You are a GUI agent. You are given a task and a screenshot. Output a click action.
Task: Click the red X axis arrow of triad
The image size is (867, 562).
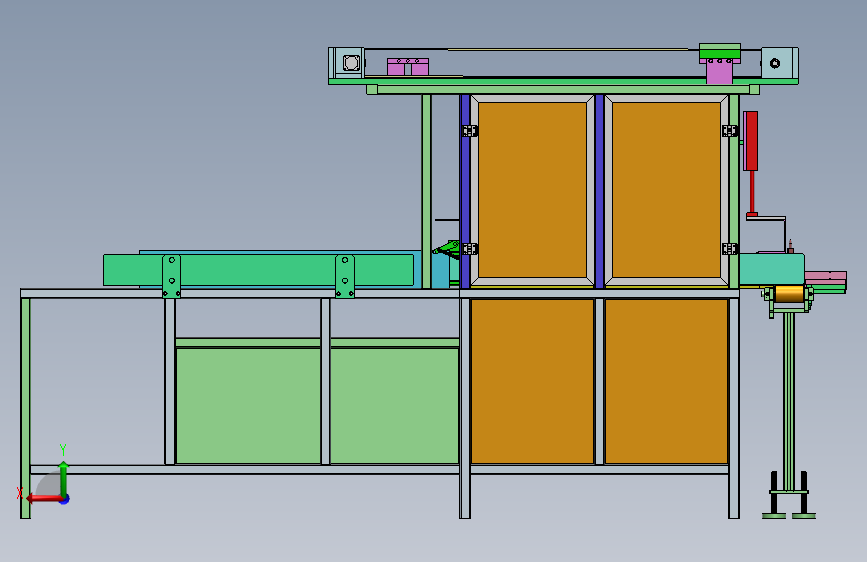44,498
